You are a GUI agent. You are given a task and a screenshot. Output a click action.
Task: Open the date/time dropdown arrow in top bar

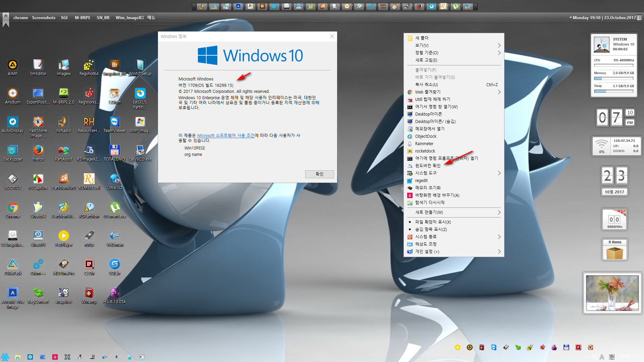tap(571, 17)
